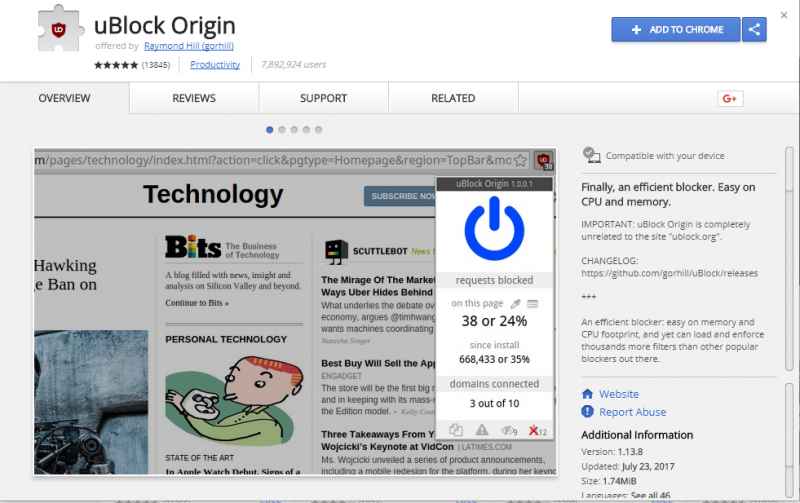Image resolution: width=800 pixels, height=503 pixels.
Task: Close the extension details dialog
Action: (x=784, y=15)
